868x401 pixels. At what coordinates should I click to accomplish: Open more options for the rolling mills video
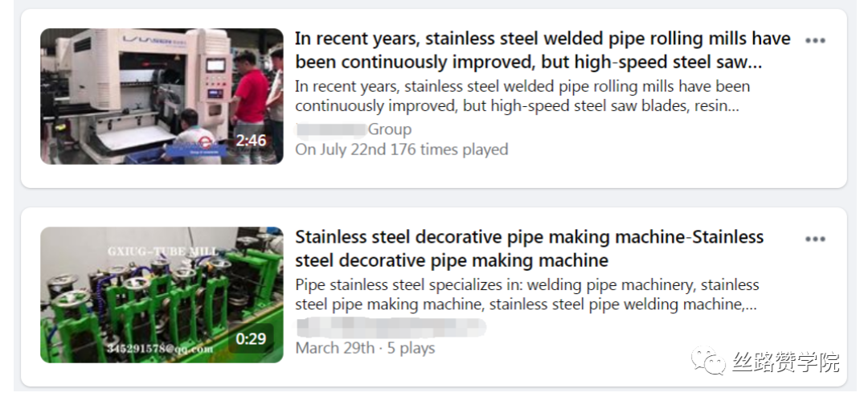pos(815,40)
